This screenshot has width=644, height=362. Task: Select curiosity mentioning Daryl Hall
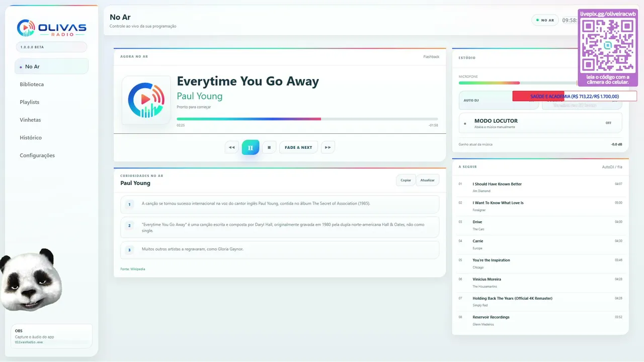coord(280,227)
